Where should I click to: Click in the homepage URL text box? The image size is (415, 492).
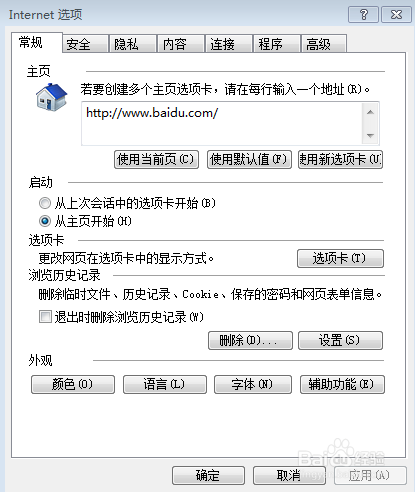(222, 124)
